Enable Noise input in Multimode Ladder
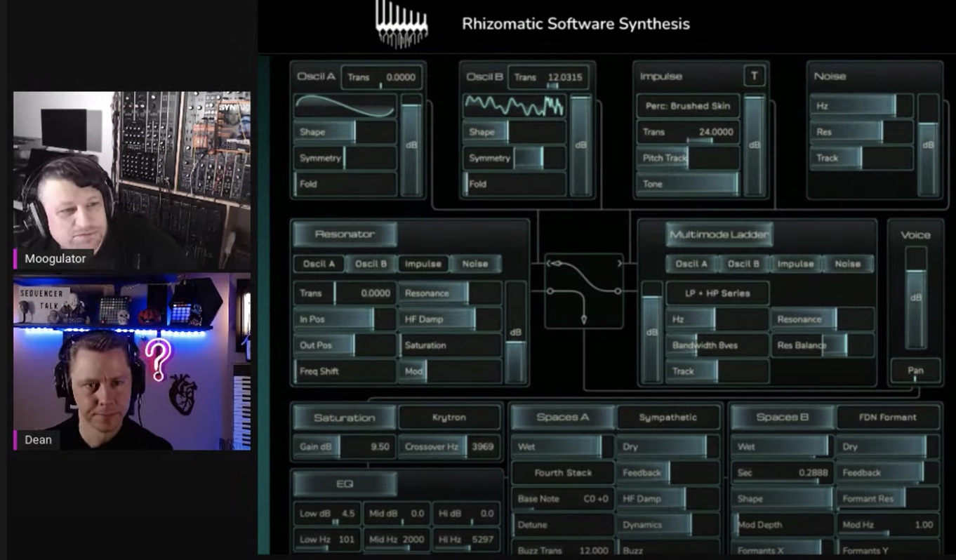 pos(847,264)
